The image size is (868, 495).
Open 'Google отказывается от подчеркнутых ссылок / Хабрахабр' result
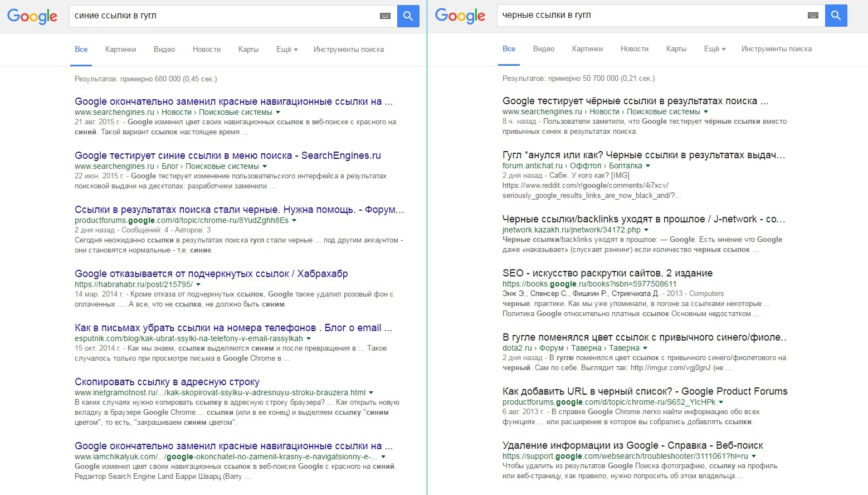click(x=211, y=274)
